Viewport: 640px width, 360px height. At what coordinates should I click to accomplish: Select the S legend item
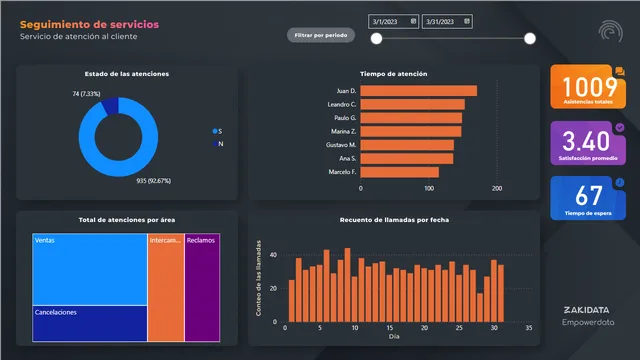(x=218, y=131)
